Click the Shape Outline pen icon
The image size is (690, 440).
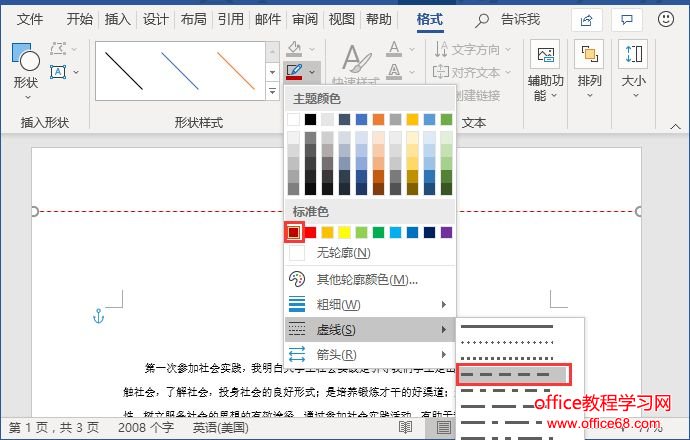293,71
